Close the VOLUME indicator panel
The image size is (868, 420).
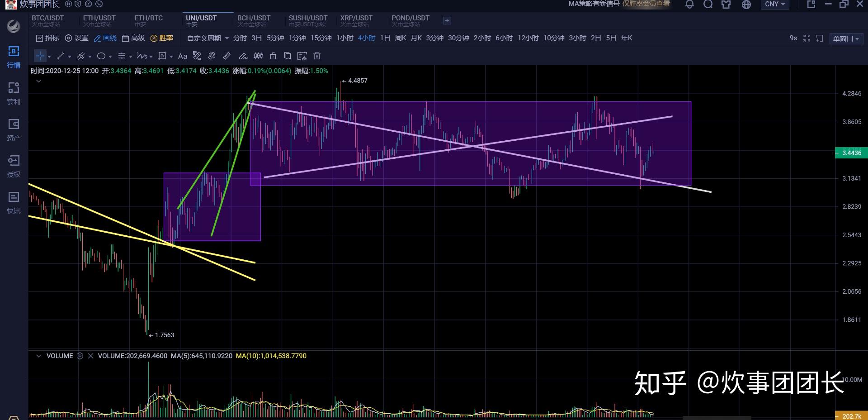[90, 356]
